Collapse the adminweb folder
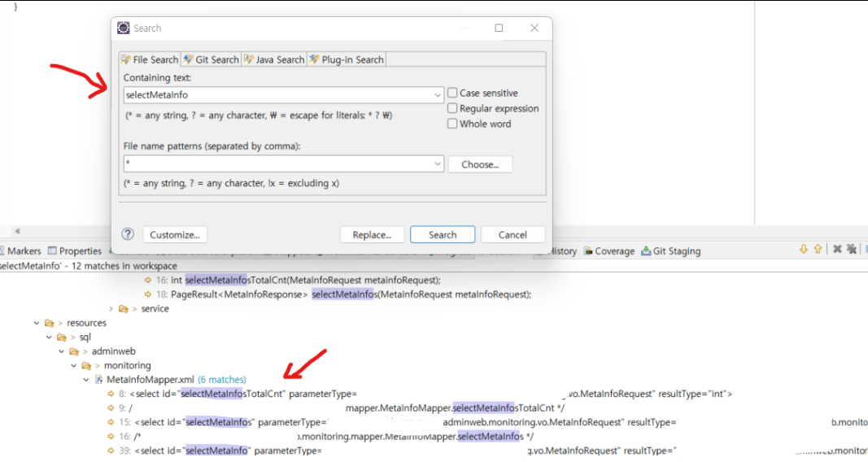868x462 pixels. click(x=62, y=351)
